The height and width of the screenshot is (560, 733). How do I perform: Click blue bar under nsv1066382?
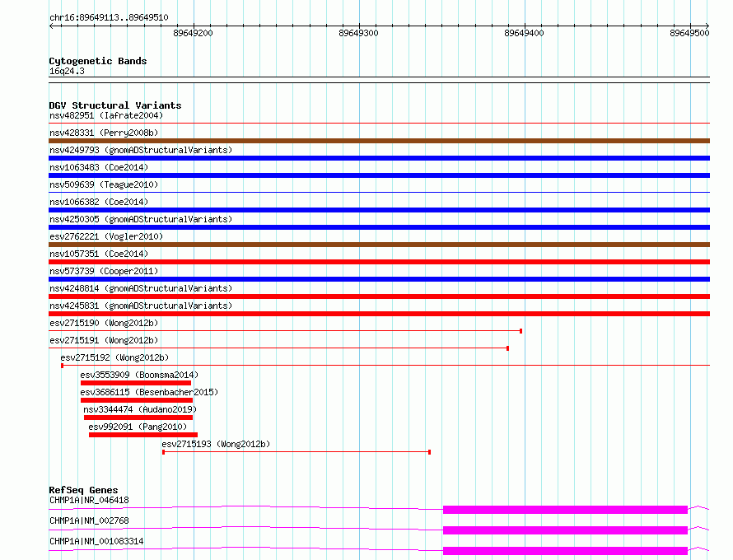(379, 210)
